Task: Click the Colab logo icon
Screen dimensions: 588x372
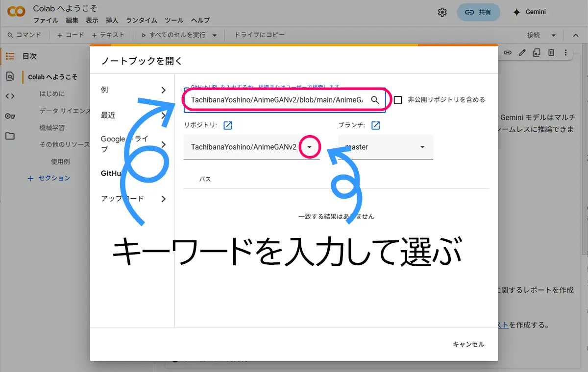Action: 16,12
